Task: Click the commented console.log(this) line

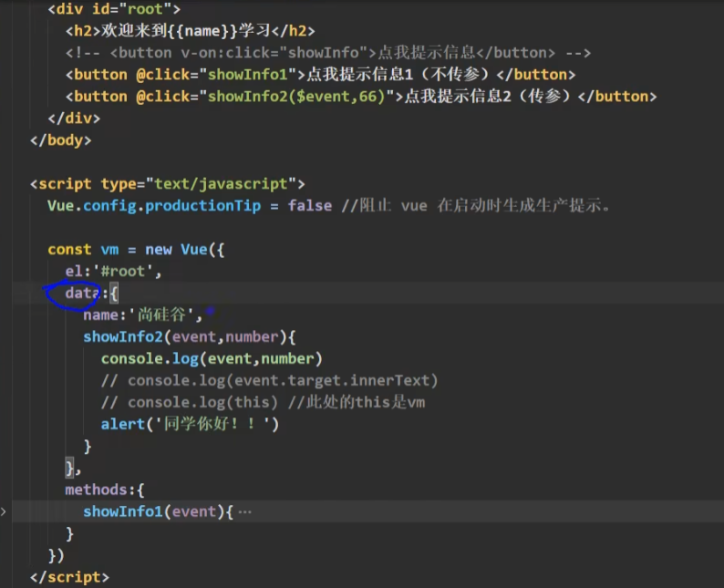Action: tap(263, 402)
